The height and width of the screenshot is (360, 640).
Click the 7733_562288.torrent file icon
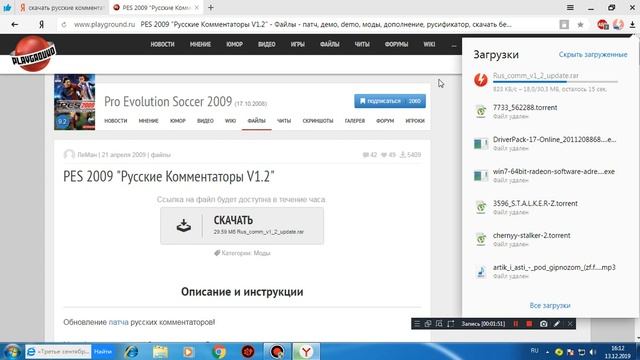481,111
